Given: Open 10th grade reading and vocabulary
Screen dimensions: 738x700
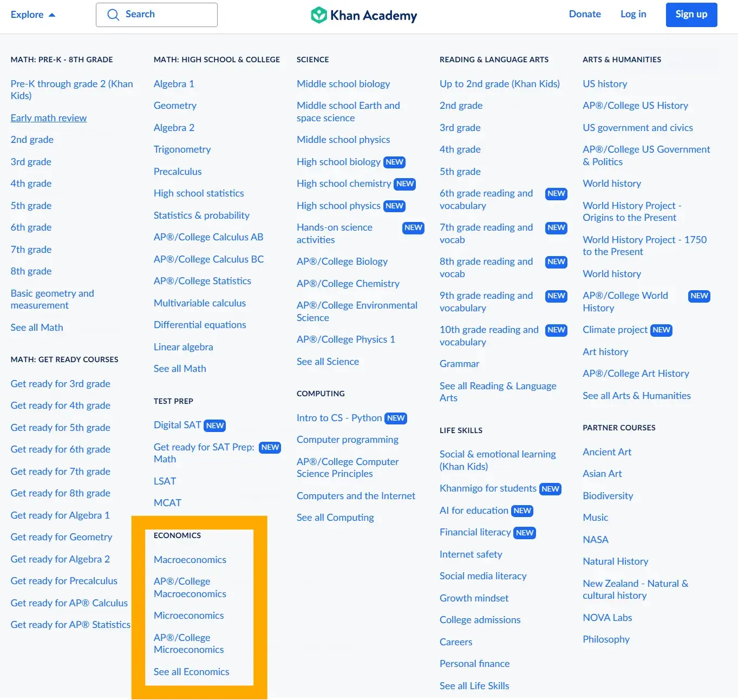Looking at the screenshot, I should pos(489,336).
